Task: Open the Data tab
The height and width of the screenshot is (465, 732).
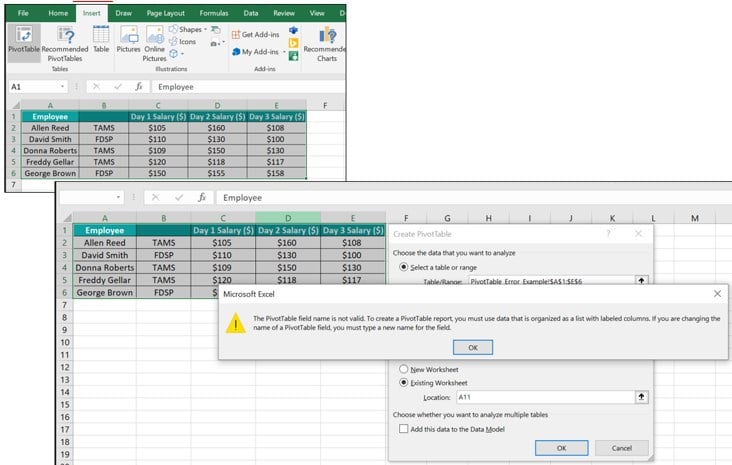Action: 251,13
